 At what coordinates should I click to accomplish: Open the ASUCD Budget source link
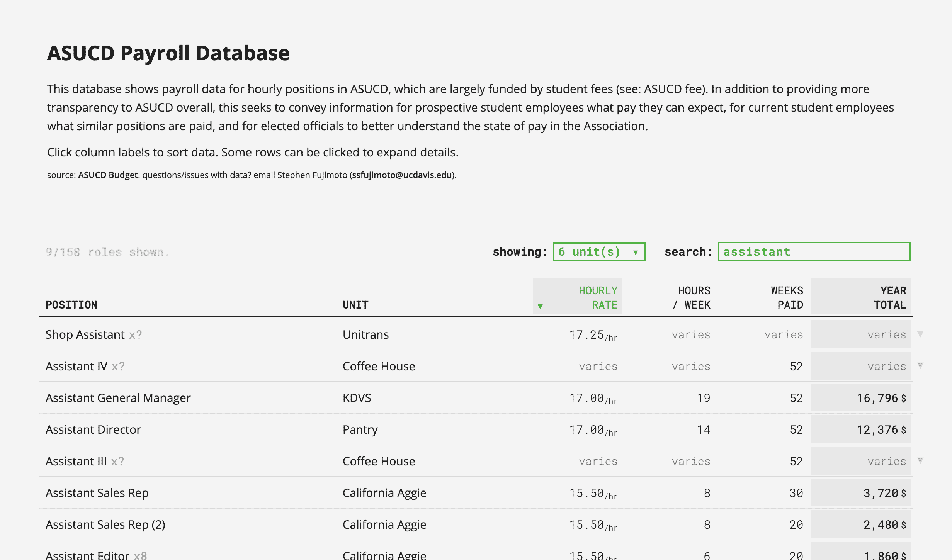(108, 175)
